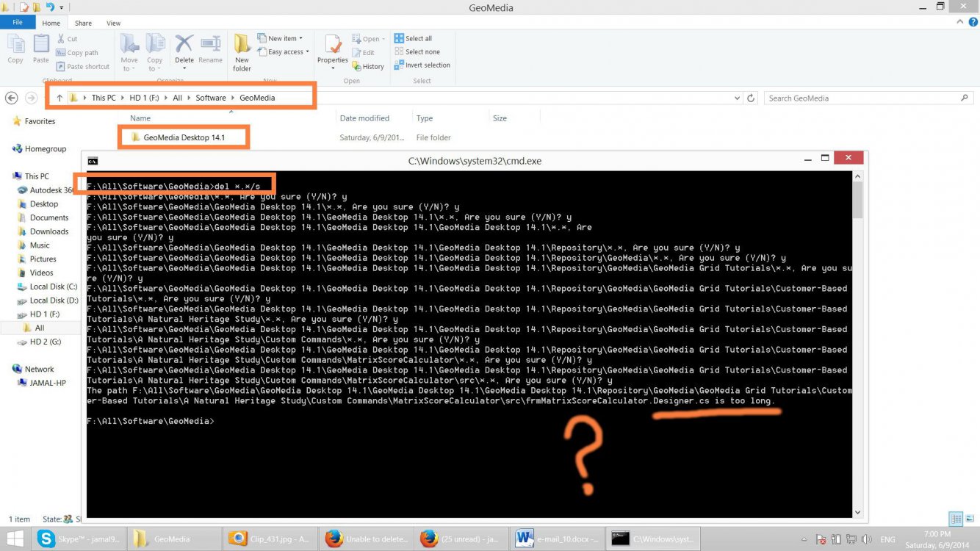The image size is (980, 551).
Task: Click the forward navigation arrow in Explorer
Action: pos(31,98)
